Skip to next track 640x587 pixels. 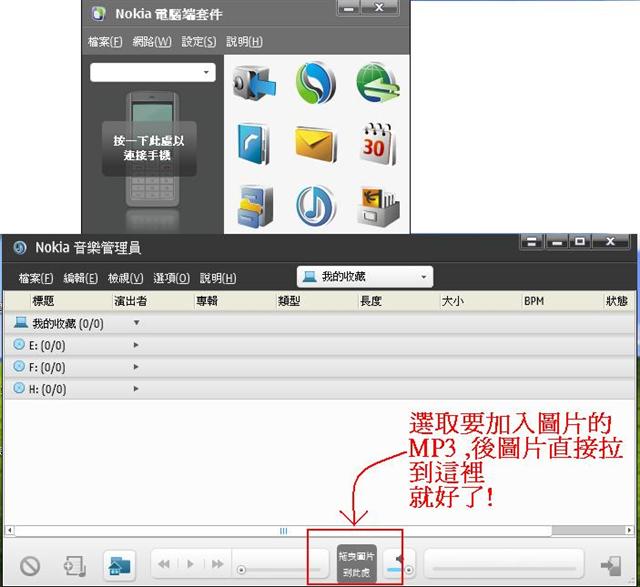tap(218, 564)
